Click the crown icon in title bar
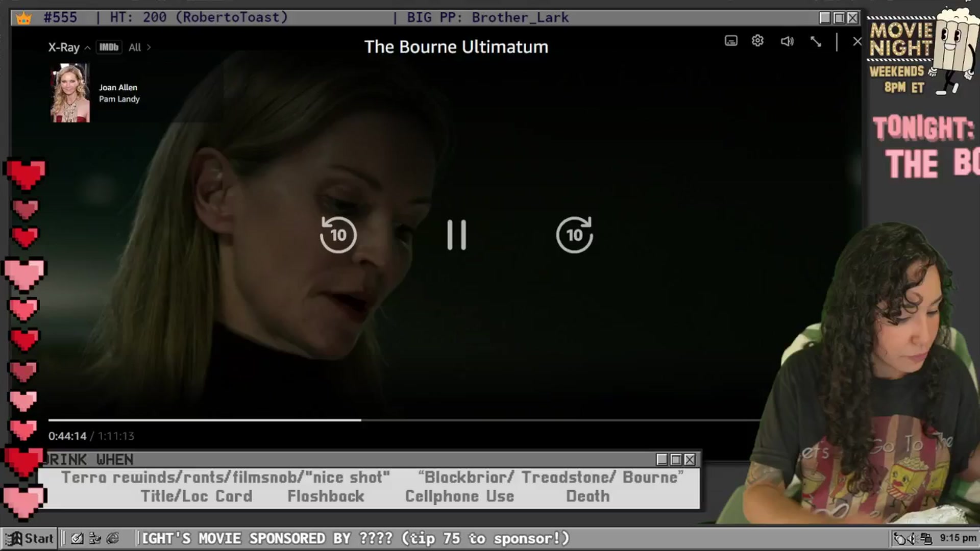Screen dimensions: 980x551 (24, 18)
